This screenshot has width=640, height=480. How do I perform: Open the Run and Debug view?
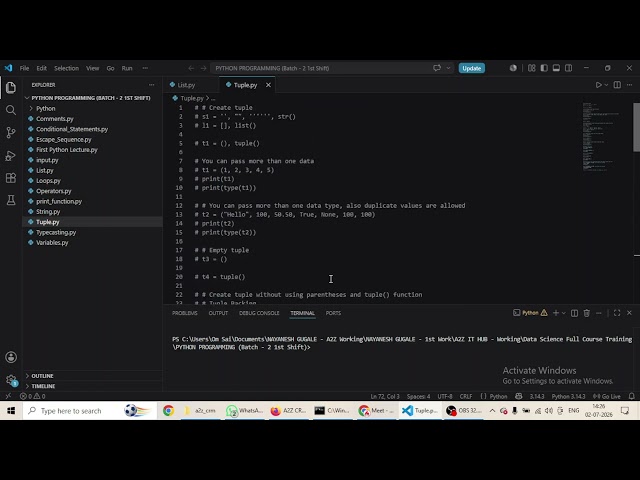(11, 156)
